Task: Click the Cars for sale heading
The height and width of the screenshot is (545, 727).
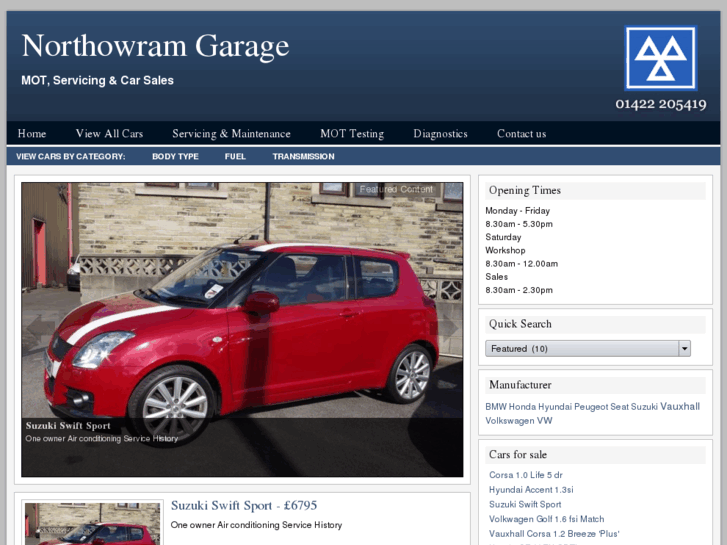Action: pyautogui.click(x=517, y=455)
